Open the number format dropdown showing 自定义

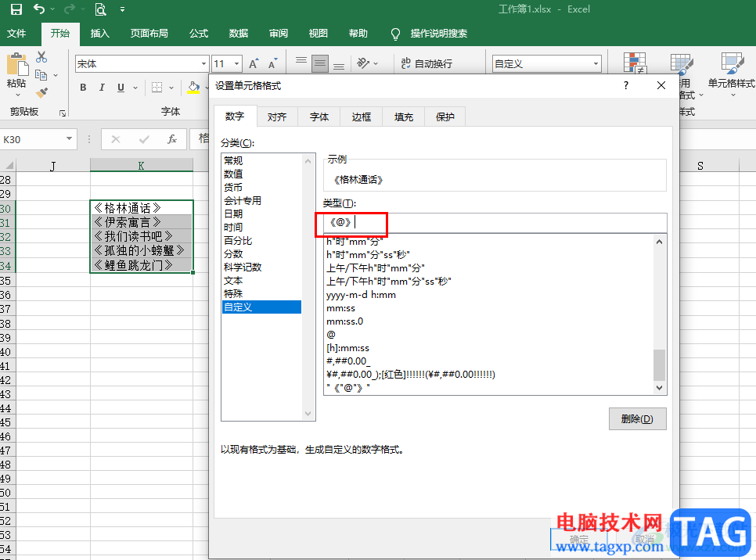[596, 63]
